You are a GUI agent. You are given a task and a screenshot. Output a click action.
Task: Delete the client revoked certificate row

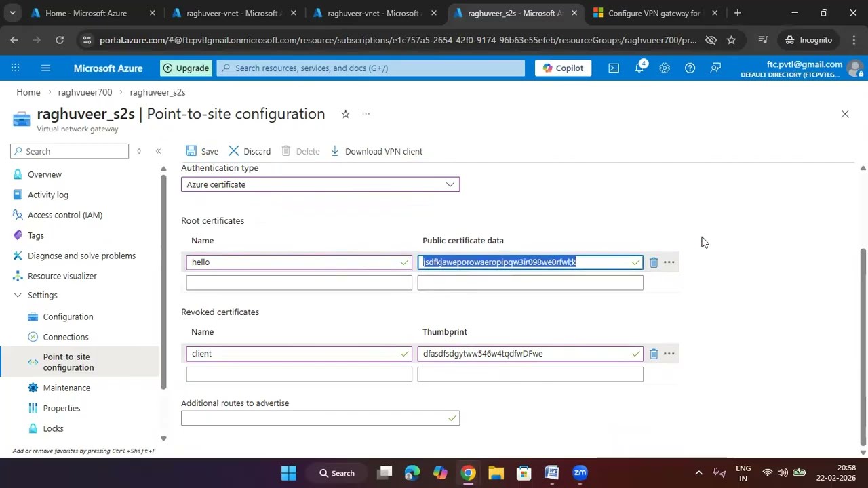point(653,354)
